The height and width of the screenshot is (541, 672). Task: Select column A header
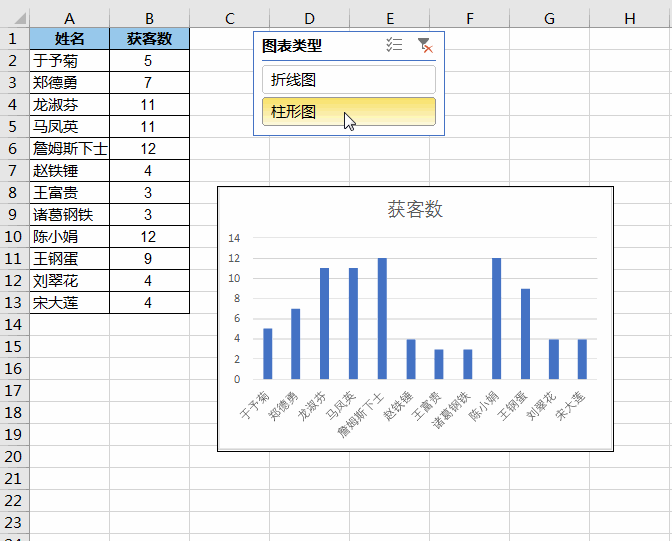pos(69,18)
